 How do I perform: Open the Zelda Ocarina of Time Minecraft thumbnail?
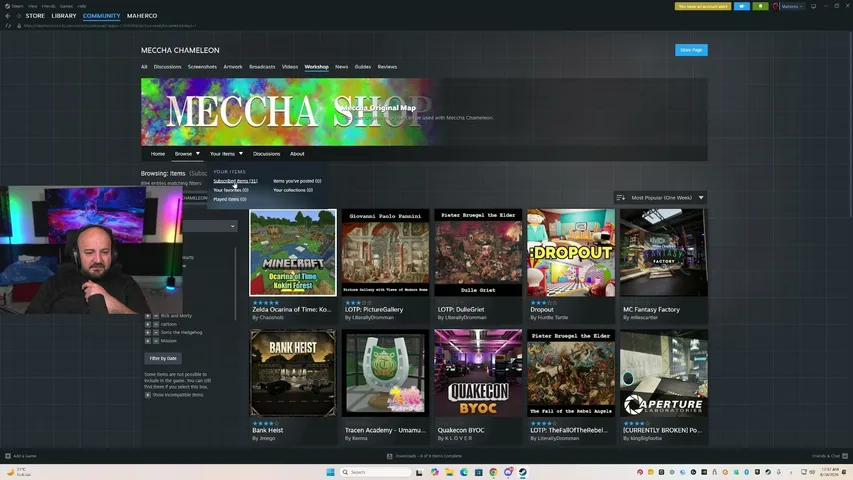point(293,253)
